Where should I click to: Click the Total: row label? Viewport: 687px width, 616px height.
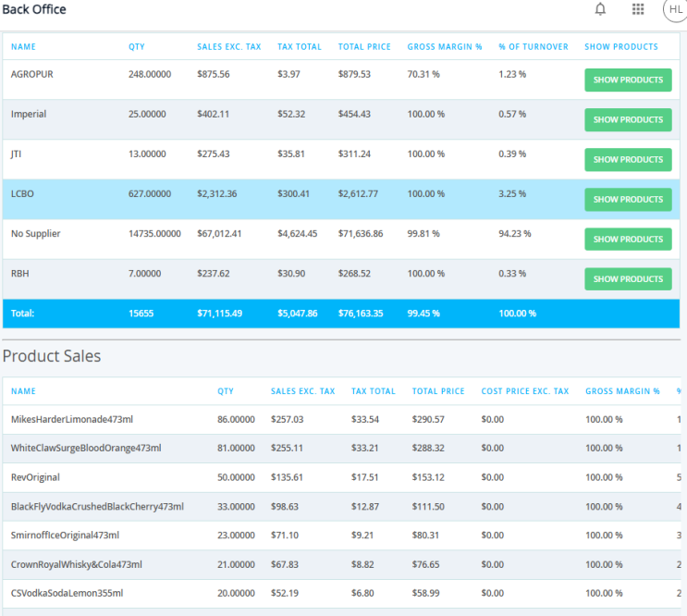[22, 314]
